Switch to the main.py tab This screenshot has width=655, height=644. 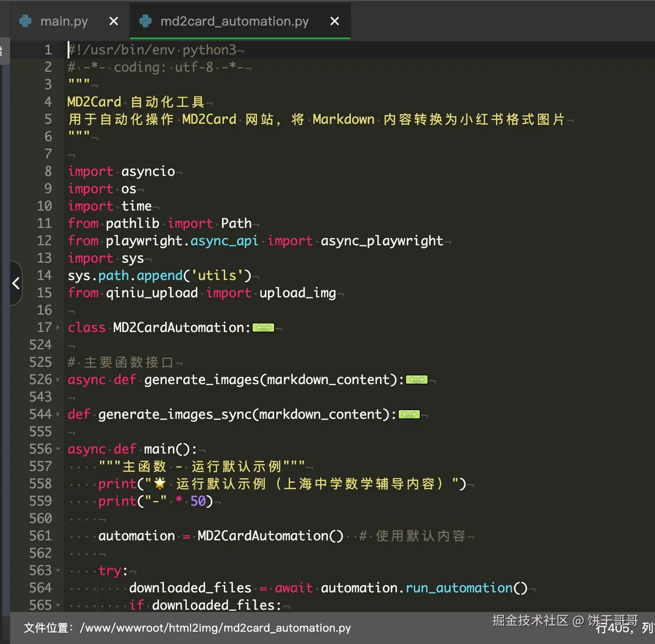[64, 21]
